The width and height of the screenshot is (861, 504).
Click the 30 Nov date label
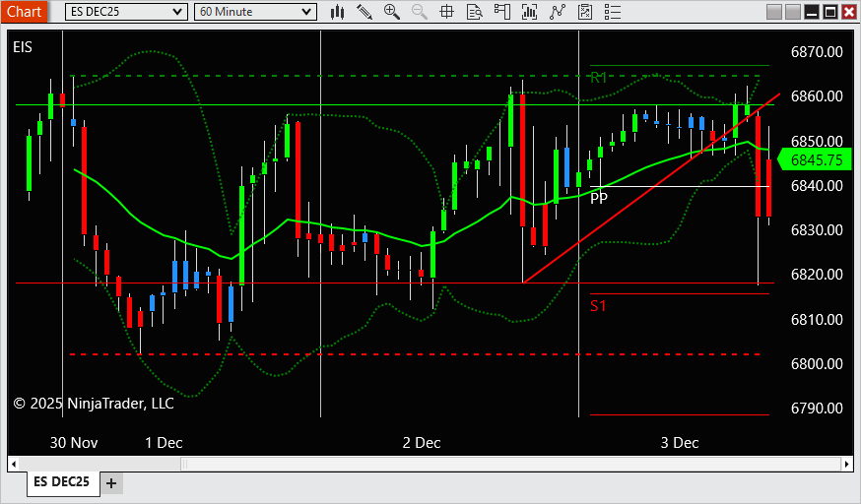pyautogui.click(x=74, y=443)
